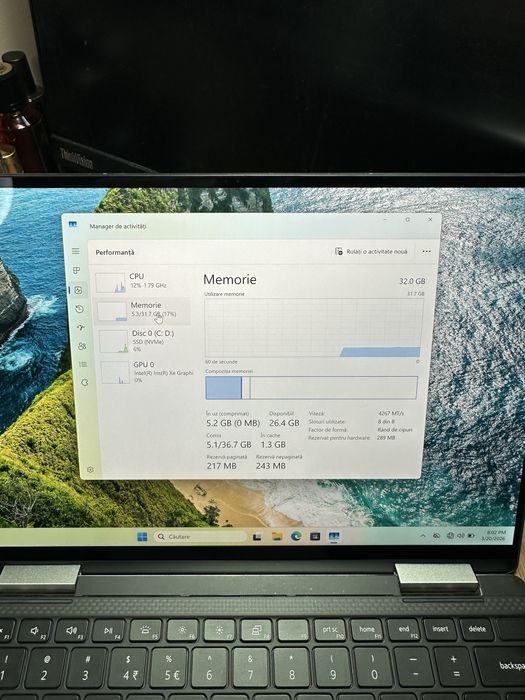
Task: Open Task View from the taskbar
Action: click(x=257, y=537)
